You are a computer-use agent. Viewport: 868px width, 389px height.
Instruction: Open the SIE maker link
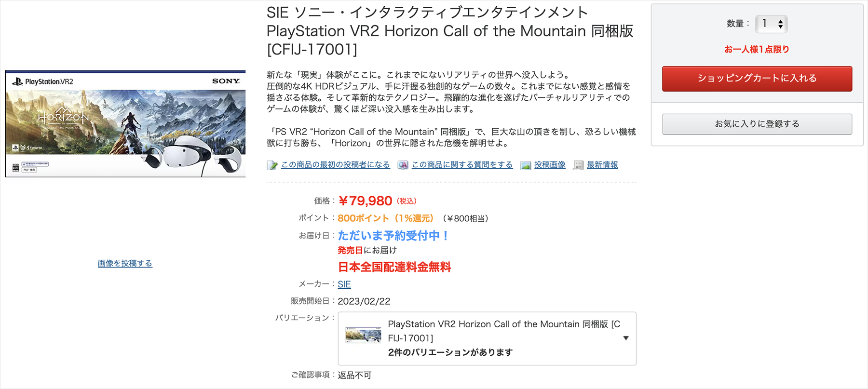pyautogui.click(x=344, y=284)
